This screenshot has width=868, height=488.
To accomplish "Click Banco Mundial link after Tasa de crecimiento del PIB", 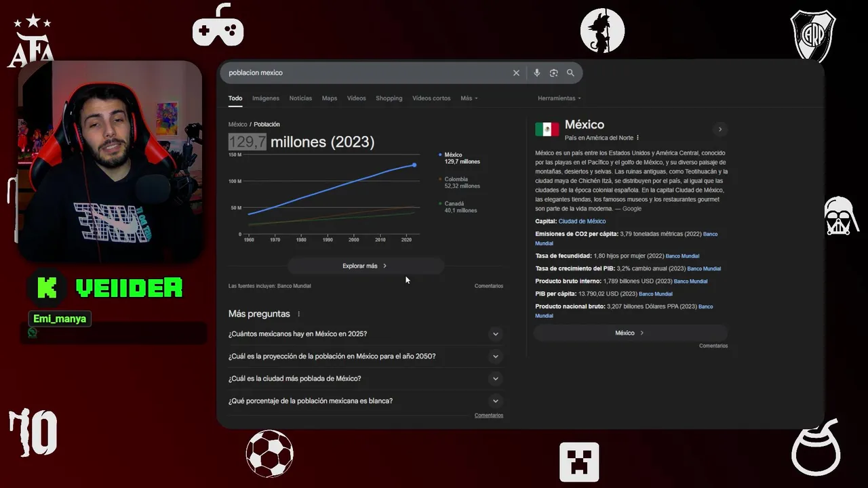I will point(704,269).
